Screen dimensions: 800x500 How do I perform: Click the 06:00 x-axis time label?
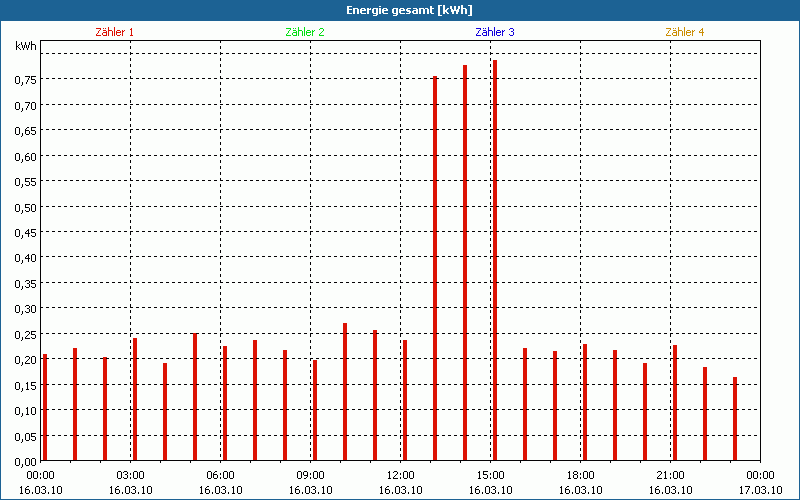coord(220,476)
